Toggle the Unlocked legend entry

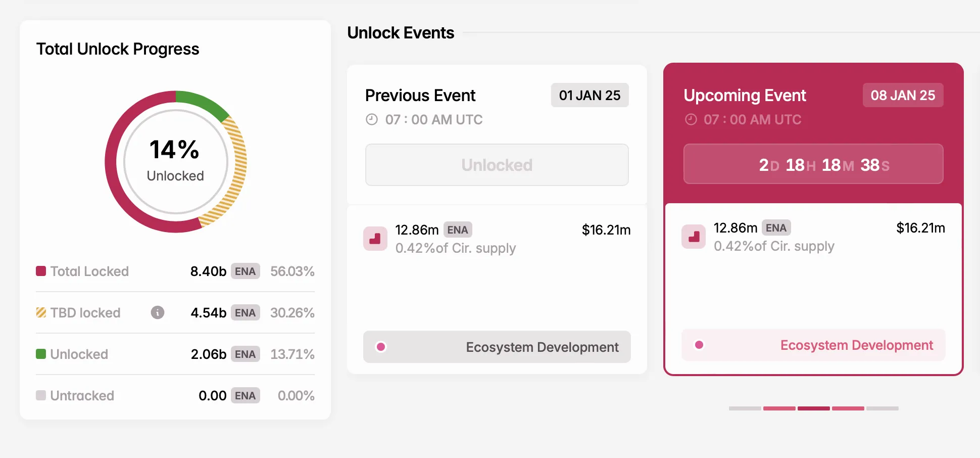[x=78, y=354]
